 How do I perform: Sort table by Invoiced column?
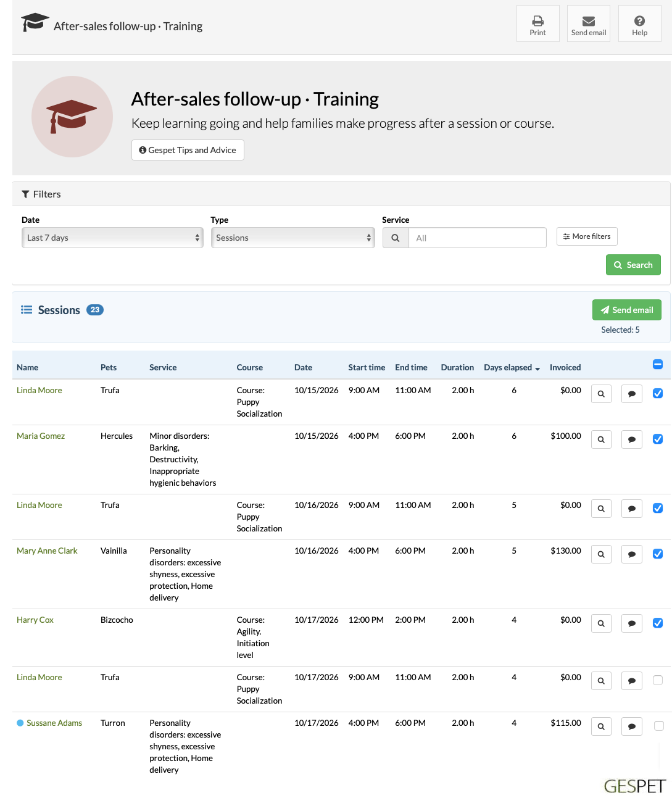click(x=565, y=367)
